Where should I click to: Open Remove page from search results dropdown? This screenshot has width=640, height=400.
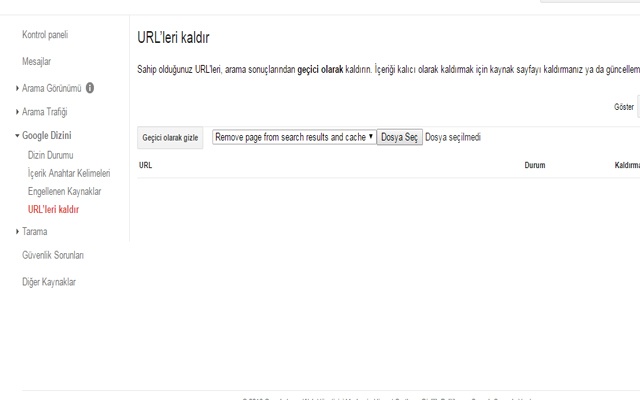[x=294, y=137]
